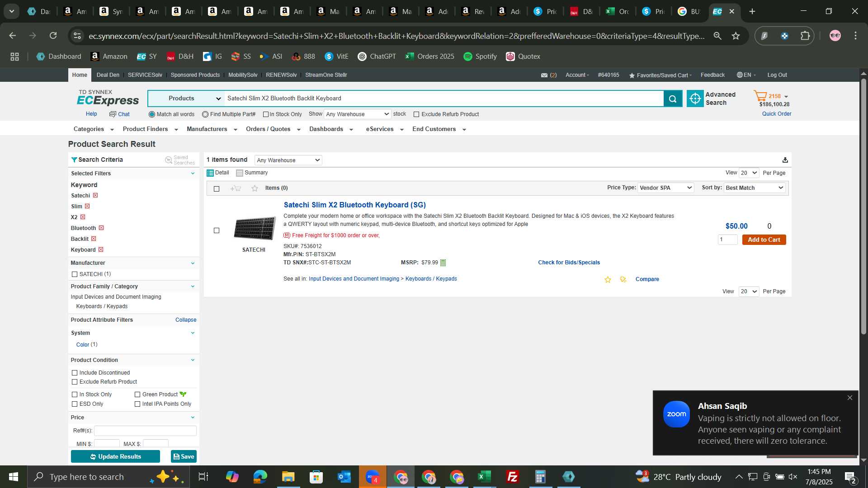
Task: Click the tag icon beside Compare
Action: pyautogui.click(x=623, y=280)
